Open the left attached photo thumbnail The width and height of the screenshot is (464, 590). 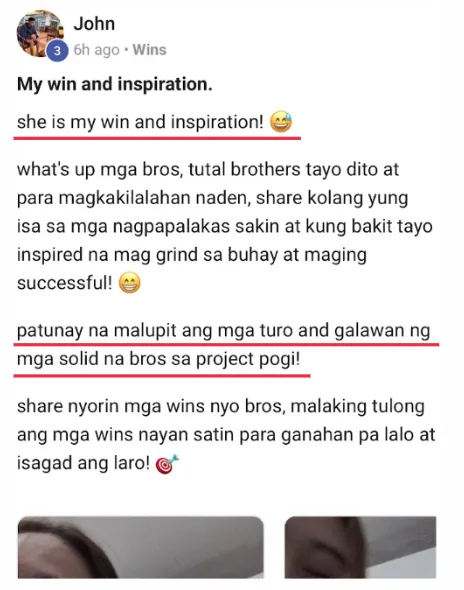(140, 547)
